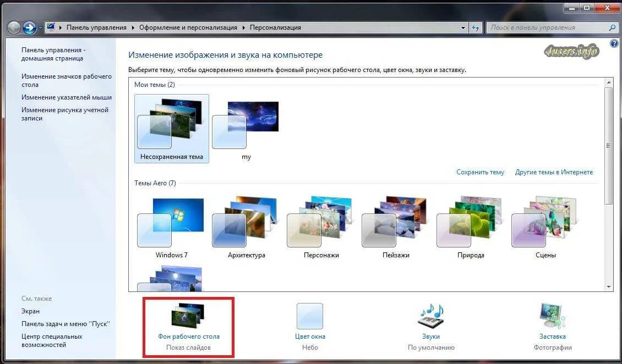Image resolution: width=622 pixels, height=364 pixels.
Task: Click the Фон рабочего стола text link
Action: pyautogui.click(x=188, y=337)
